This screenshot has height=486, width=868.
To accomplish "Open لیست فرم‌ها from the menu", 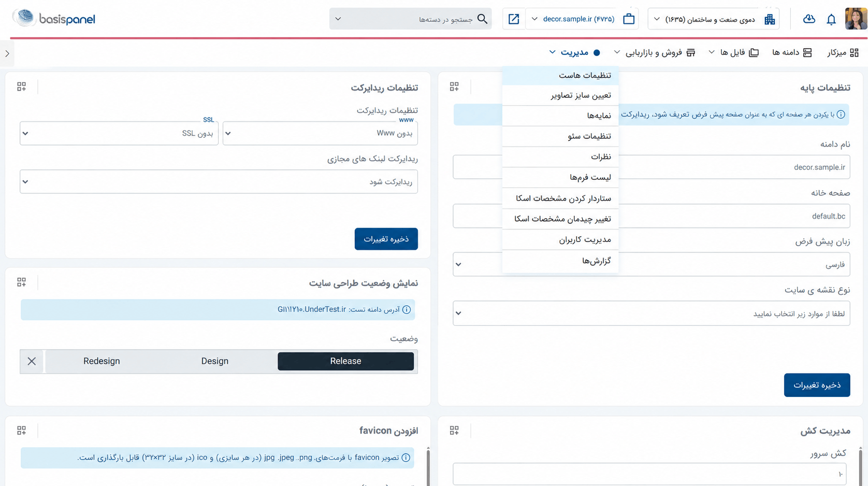I will (560, 177).
